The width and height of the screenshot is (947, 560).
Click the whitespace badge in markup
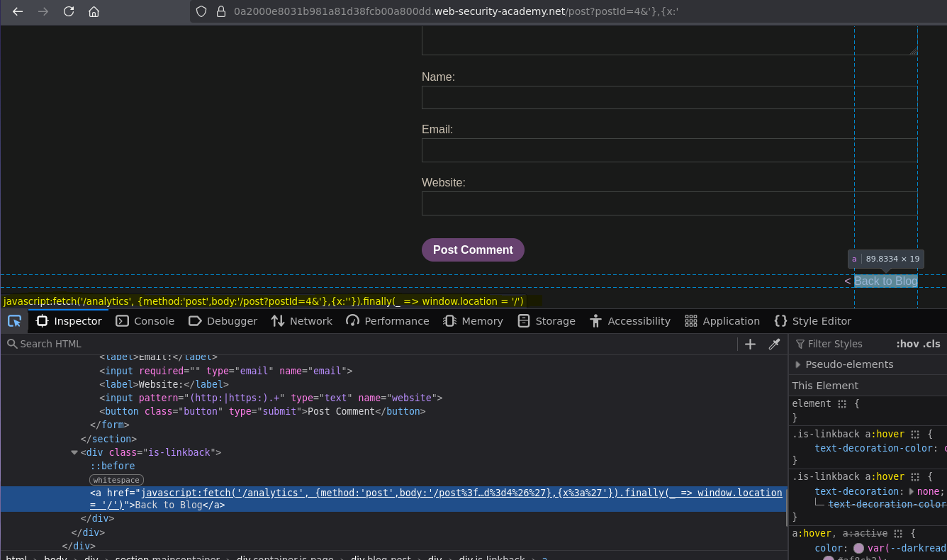116,480
